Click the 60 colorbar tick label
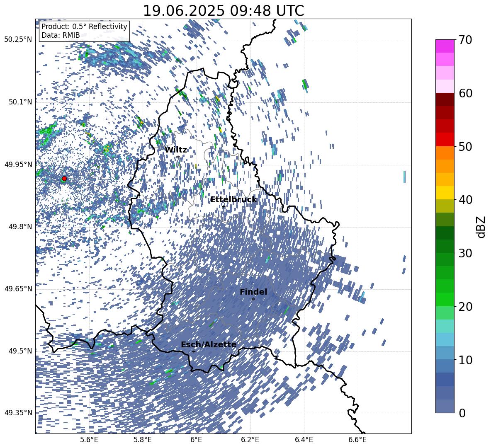This screenshot has width=491, height=448. [465, 93]
